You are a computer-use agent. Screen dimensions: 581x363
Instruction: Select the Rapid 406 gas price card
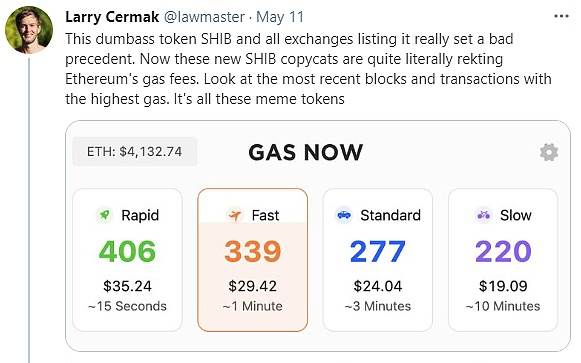click(127, 260)
